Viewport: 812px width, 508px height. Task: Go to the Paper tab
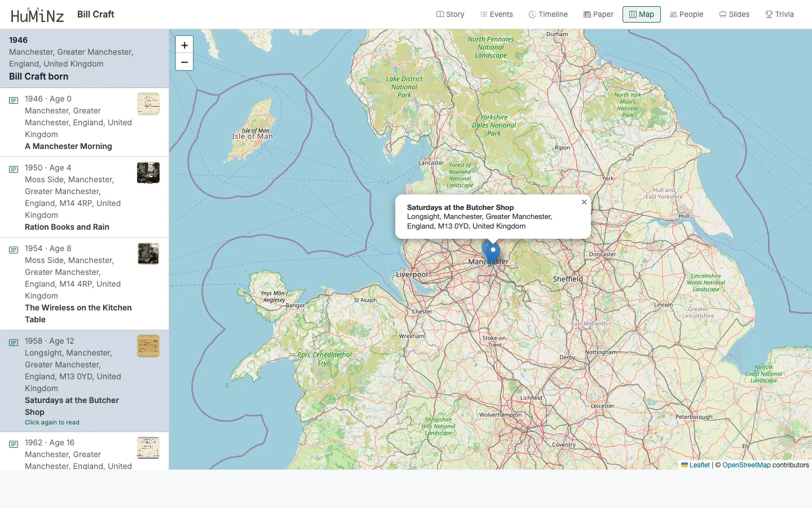[x=598, y=15]
